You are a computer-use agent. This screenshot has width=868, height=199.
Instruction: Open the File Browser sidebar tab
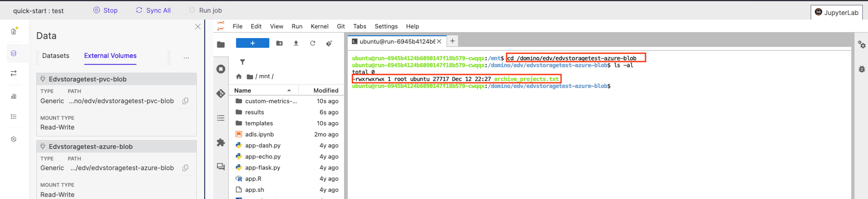point(221,44)
